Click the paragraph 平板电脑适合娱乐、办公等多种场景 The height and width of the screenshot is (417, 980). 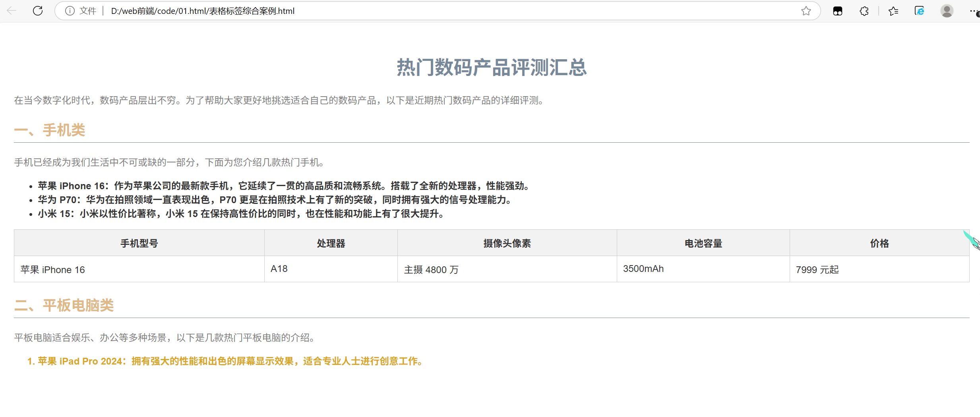tap(165, 337)
